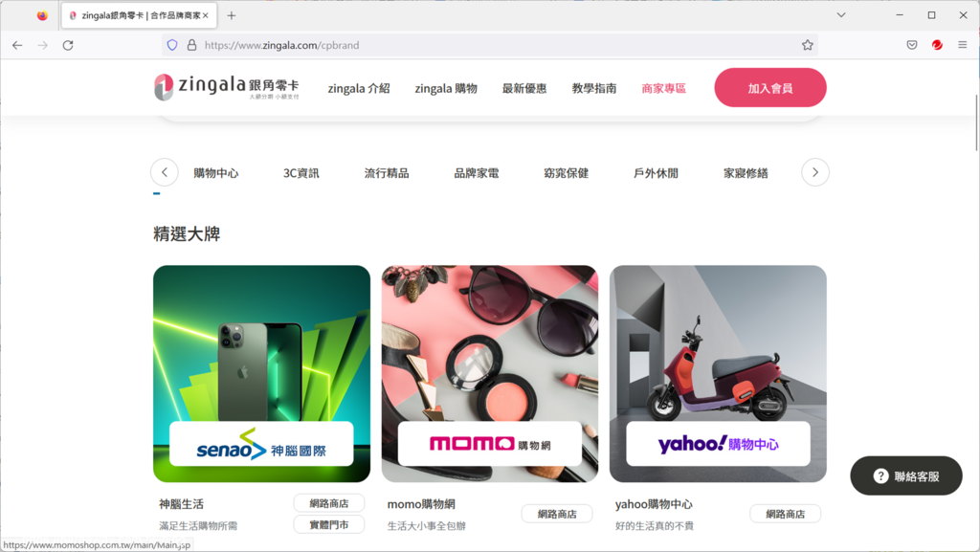Image resolution: width=980 pixels, height=552 pixels.
Task: Show previous categories with left arrow
Action: point(165,172)
